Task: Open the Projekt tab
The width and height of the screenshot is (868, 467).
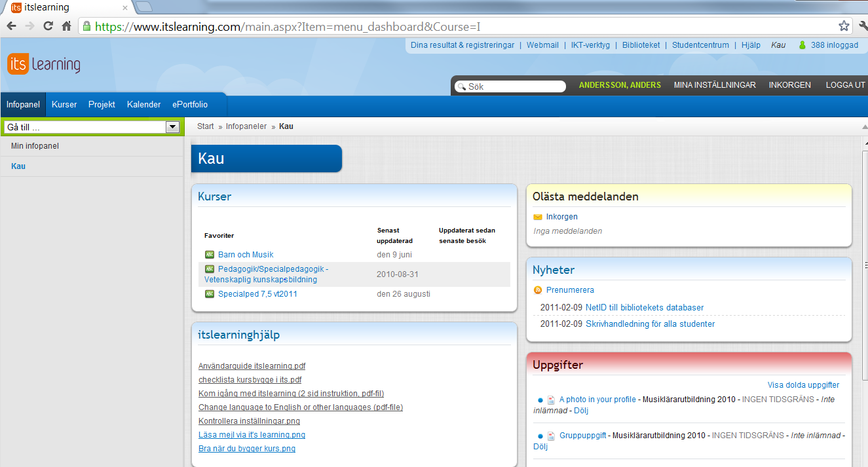Action: pos(102,105)
